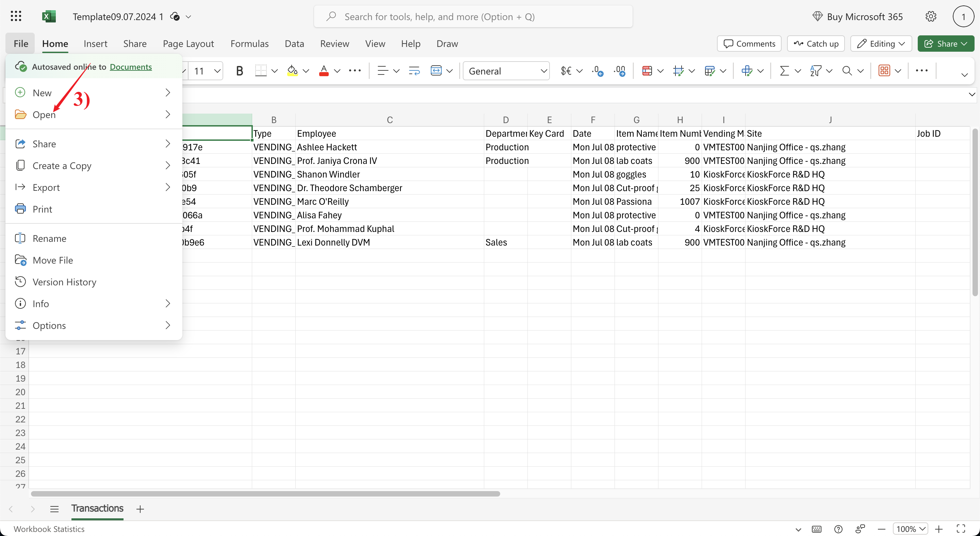Open the Page Layout tab
Image resolution: width=980 pixels, height=536 pixels.
click(188, 43)
